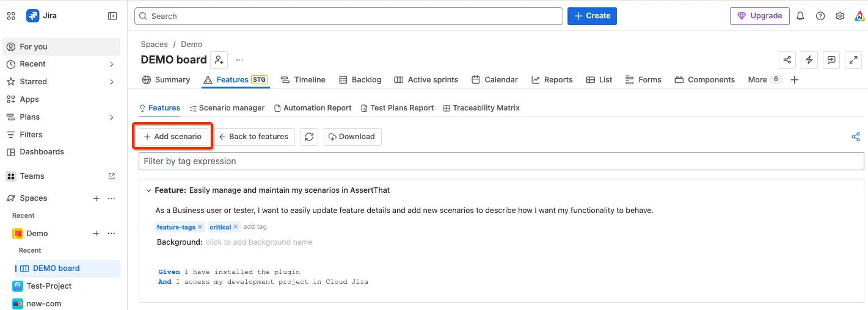Click the Filter by tag expression field
868x310 pixels.
pyautogui.click(x=501, y=161)
